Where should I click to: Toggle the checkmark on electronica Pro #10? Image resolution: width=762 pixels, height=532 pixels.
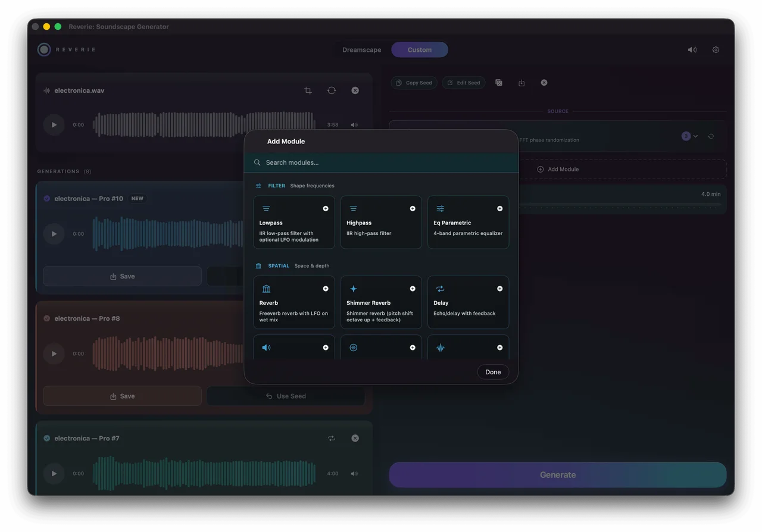[47, 199]
